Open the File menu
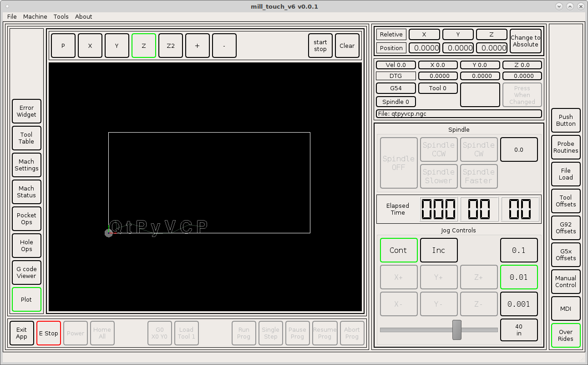The height and width of the screenshot is (365, 588). tap(12, 16)
